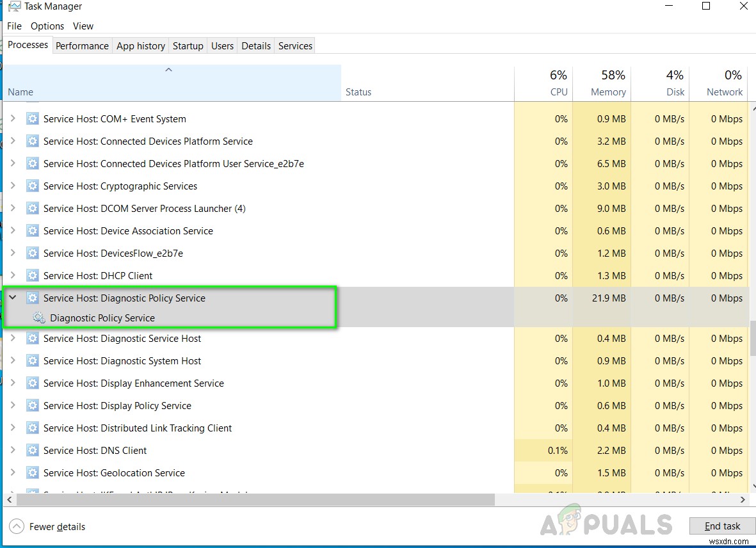
Task: Open the View menu
Action: (83, 26)
